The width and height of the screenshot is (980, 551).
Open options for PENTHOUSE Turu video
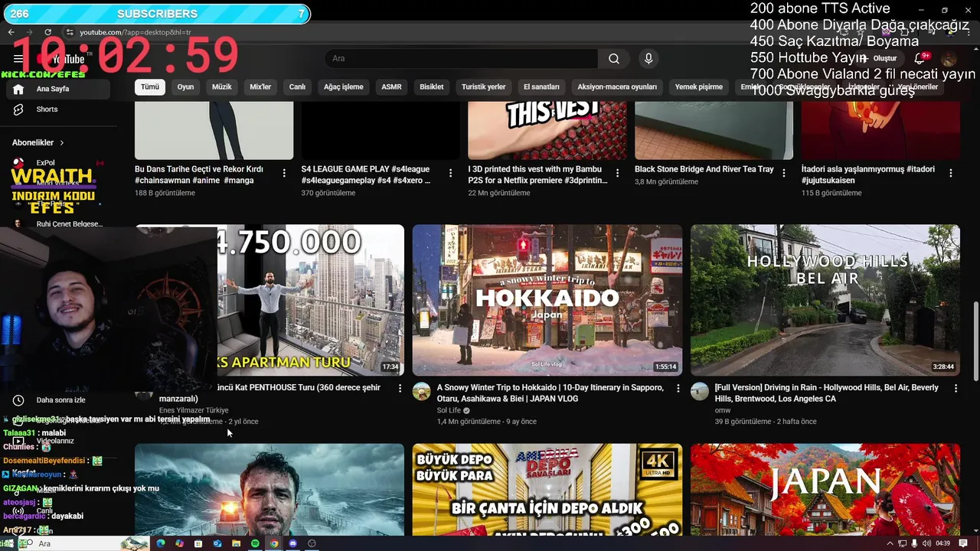tap(399, 389)
